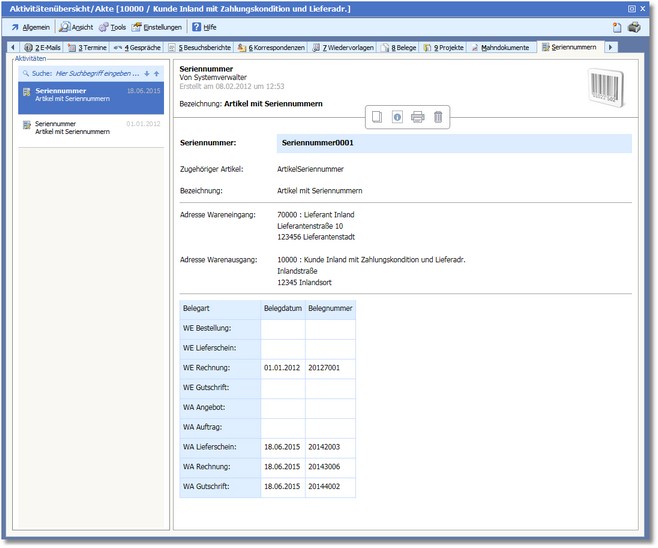This screenshot has height=548, width=658.
Task: Click the printer icon at top right
Action: coord(633,27)
